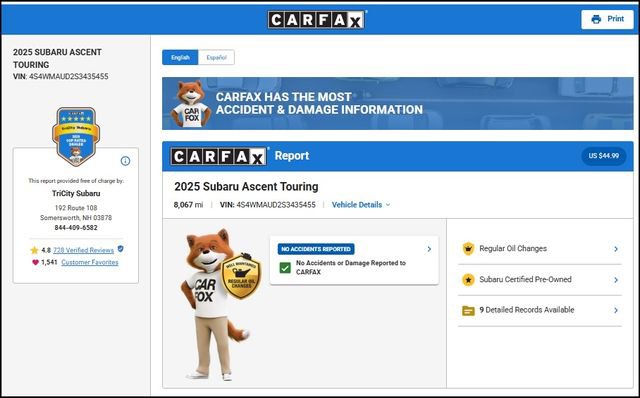The width and height of the screenshot is (640, 398).
Task: Expand the Vehicle Details dropdown
Action: 361,205
